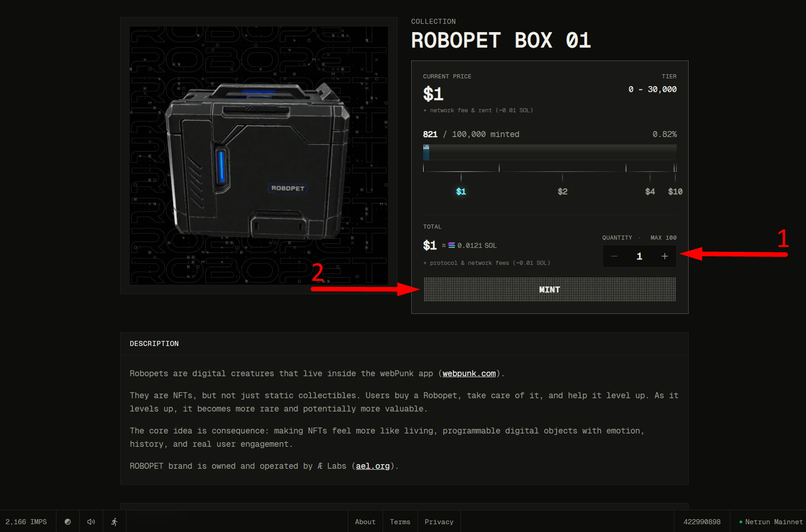Viewport: 806px width, 532px height.
Task: Click the minted progress bar
Action: [x=550, y=152]
